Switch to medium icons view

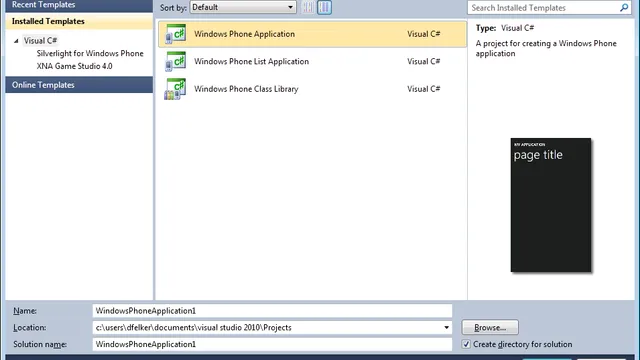click(324, 7)
